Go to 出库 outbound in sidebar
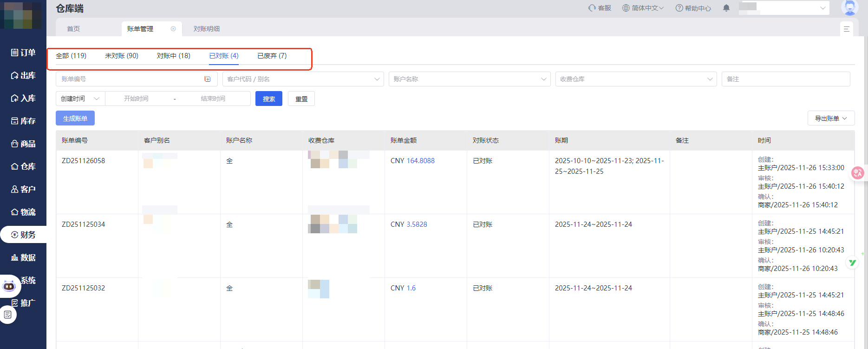 23,75
